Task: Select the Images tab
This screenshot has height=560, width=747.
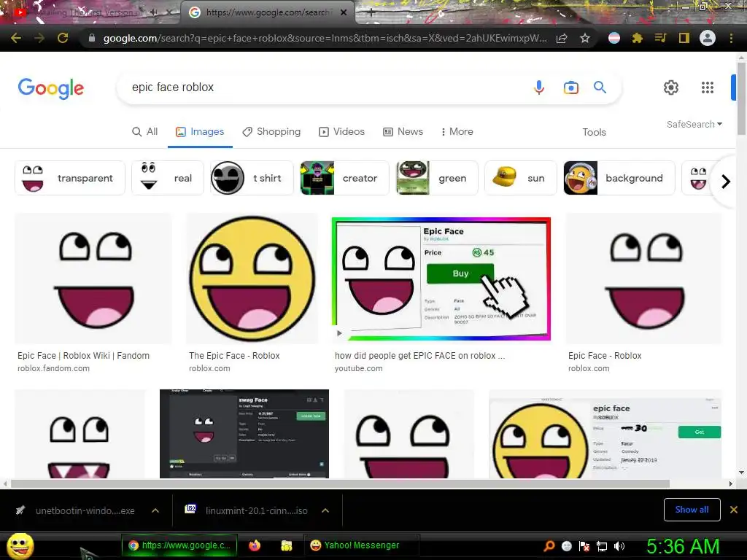Action: pos(200,132)
